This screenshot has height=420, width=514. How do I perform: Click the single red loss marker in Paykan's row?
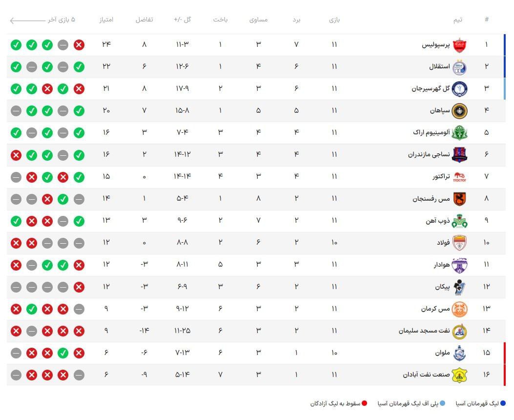click(79, 287)
